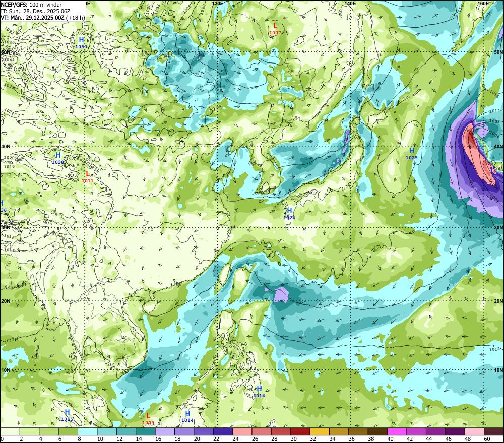Viewport: 504px width, 443px height.
Task: Select the L 1011 low pressure marker
Action: (87, 177)
